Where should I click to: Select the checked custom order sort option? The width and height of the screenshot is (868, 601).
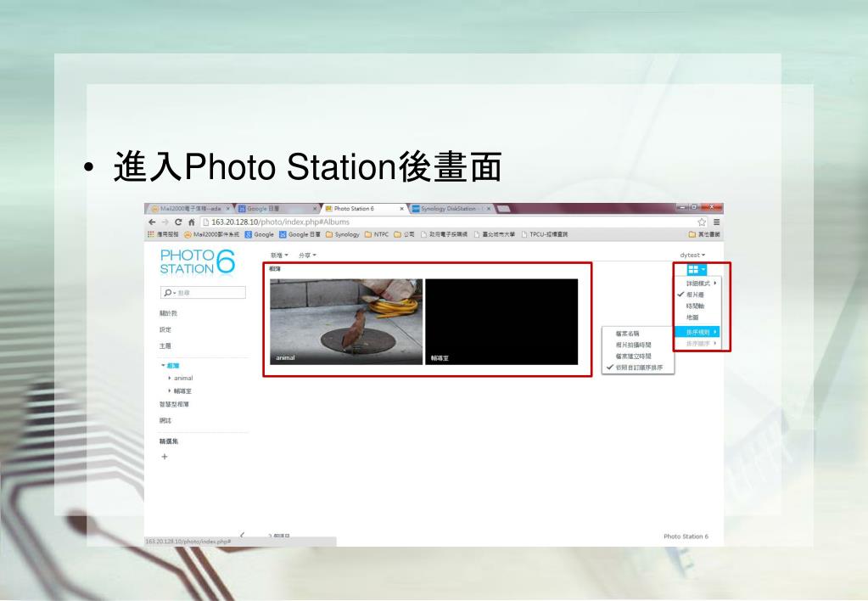click(638, 368)
